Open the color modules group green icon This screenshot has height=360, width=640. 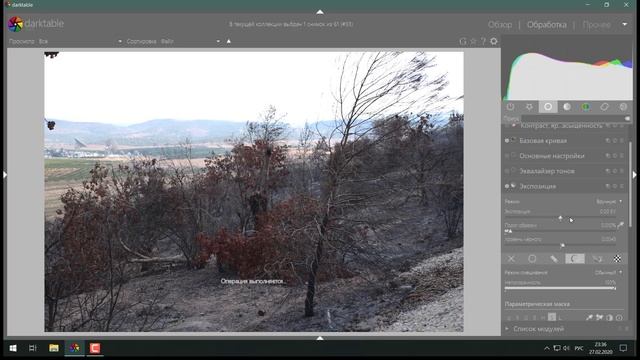[586, 107]
